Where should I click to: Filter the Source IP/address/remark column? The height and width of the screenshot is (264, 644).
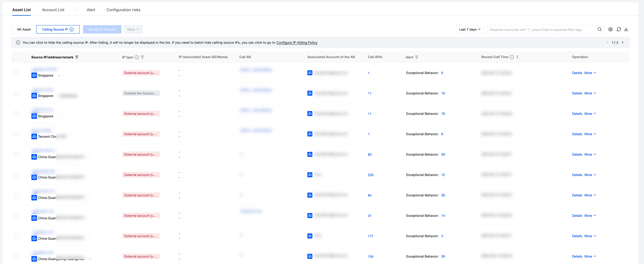[77, 57]
